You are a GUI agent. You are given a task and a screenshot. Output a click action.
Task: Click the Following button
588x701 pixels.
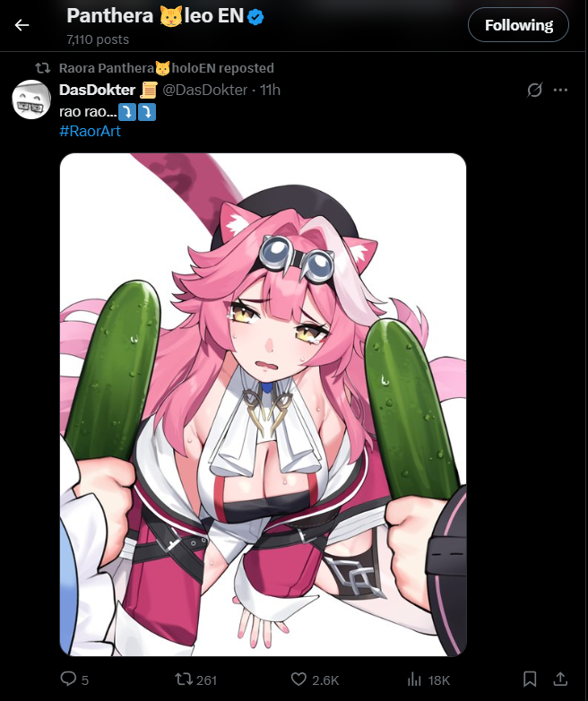[518, 25]
